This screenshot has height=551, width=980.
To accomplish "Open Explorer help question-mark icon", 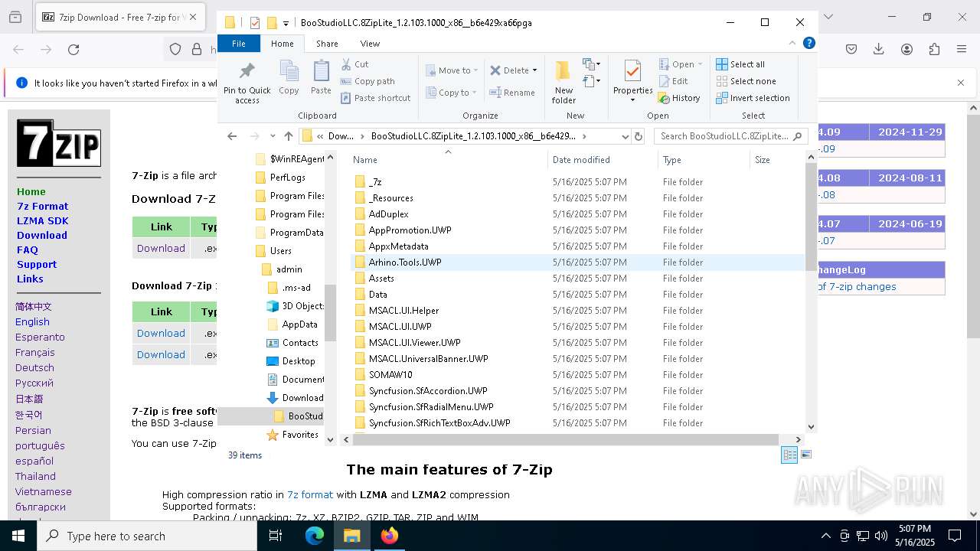I will pyautogui.click(x=809, y=44).
